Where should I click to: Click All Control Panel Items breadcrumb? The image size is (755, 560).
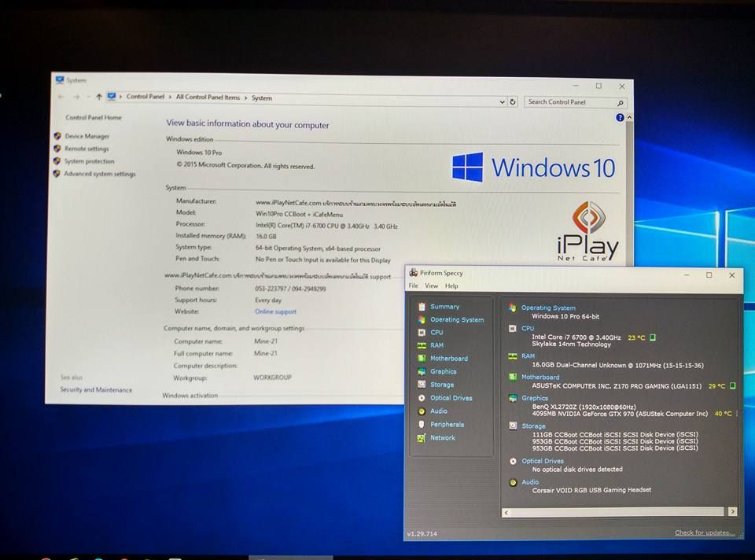(x=208, y=98)
